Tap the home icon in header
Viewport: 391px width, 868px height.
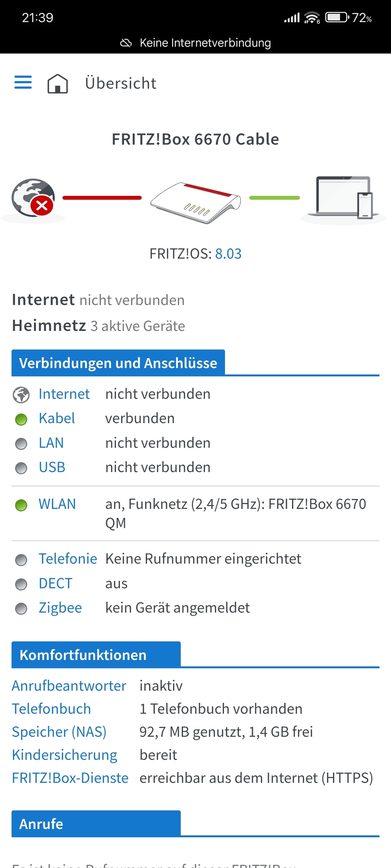58,84
